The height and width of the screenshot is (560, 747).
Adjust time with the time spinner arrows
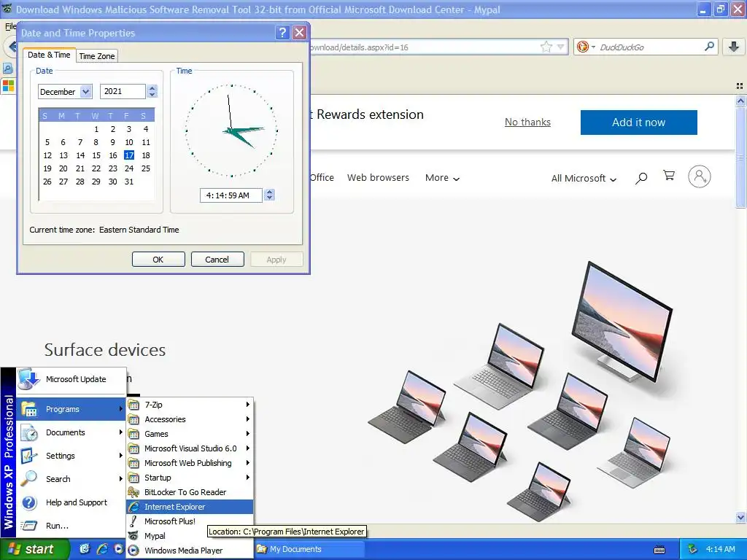[x=270, y=195]
